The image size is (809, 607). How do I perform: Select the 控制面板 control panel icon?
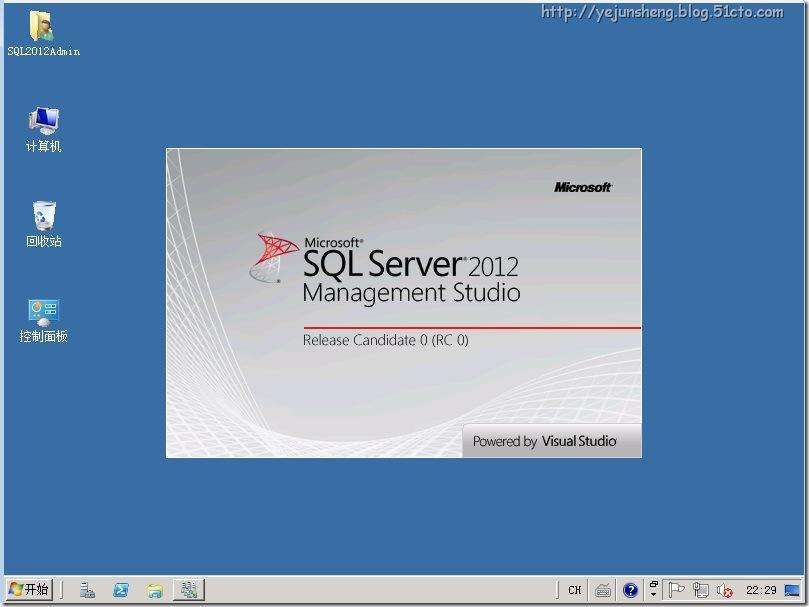point(43,320)
